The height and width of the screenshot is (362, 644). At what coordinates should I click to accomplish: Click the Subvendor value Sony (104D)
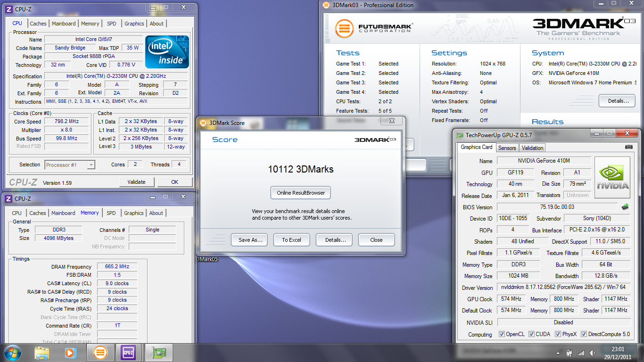(597, 218)
